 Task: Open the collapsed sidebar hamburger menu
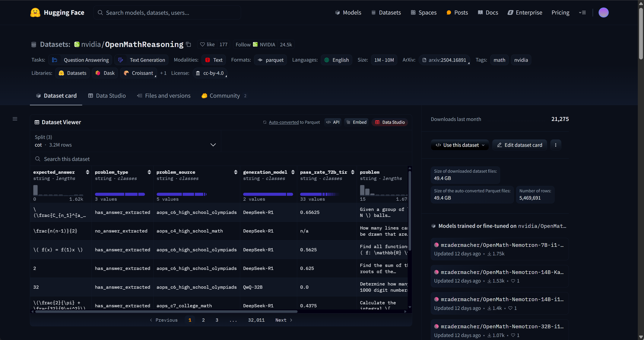click(15, 119)
